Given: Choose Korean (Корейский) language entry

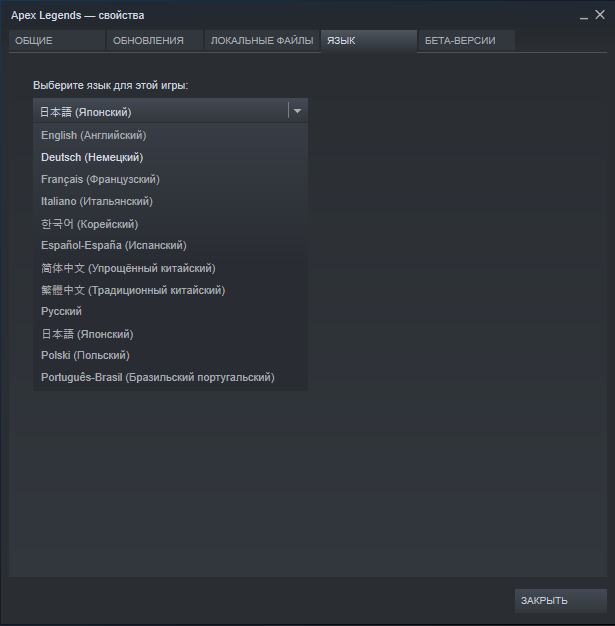Looking at the screenshot, I should tap(170, 224).
